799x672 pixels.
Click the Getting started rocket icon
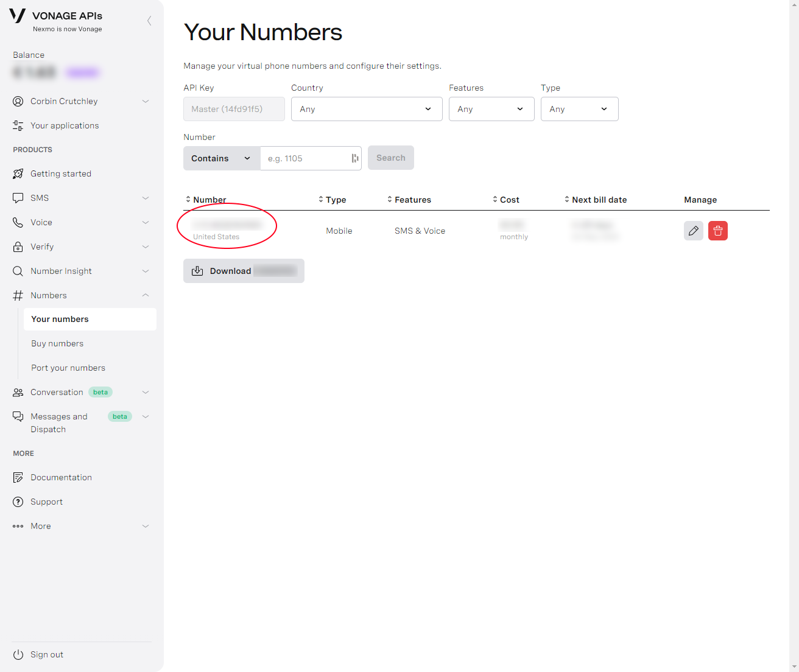point(18,173)
